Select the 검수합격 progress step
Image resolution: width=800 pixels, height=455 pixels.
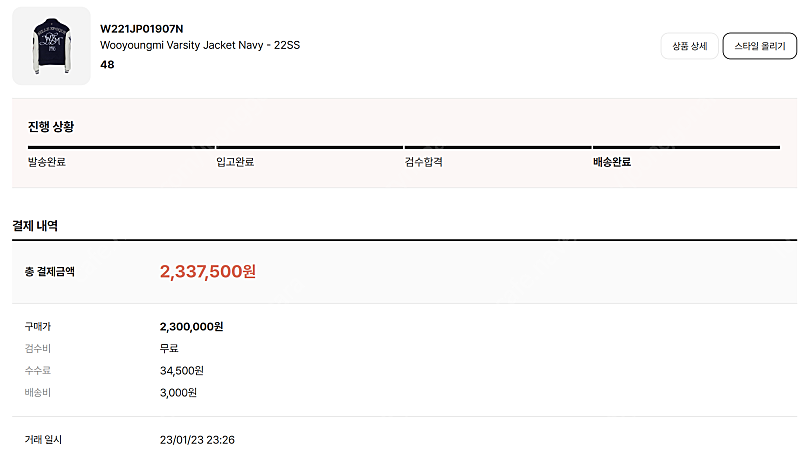pos(423,162)
